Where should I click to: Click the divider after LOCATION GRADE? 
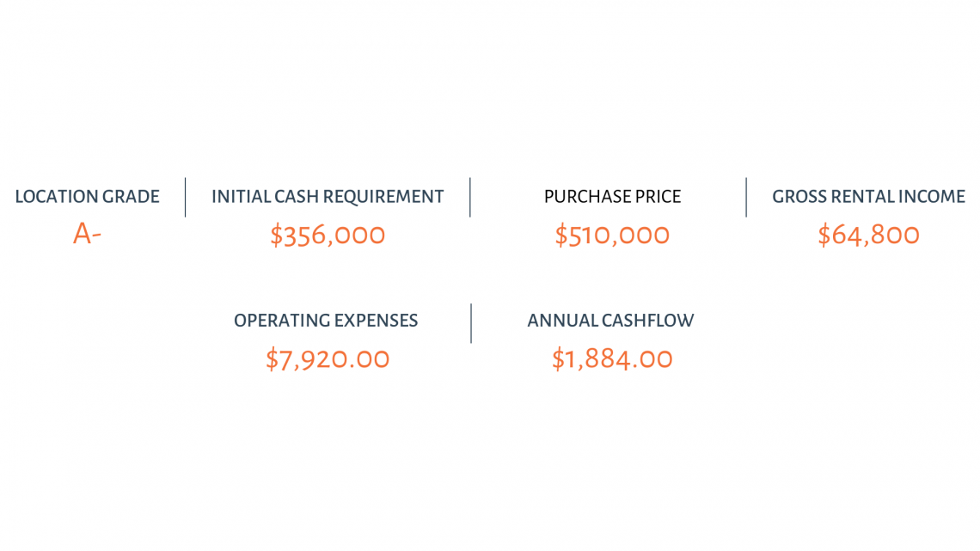pyautogui.click(x=186, y=198)
